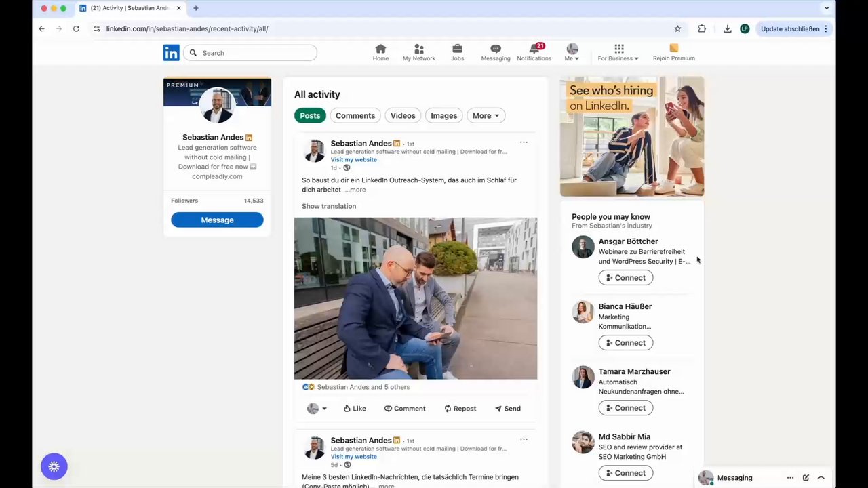Open the first post's photo
This screenshot has width=868, height=488.
(416, 298)
